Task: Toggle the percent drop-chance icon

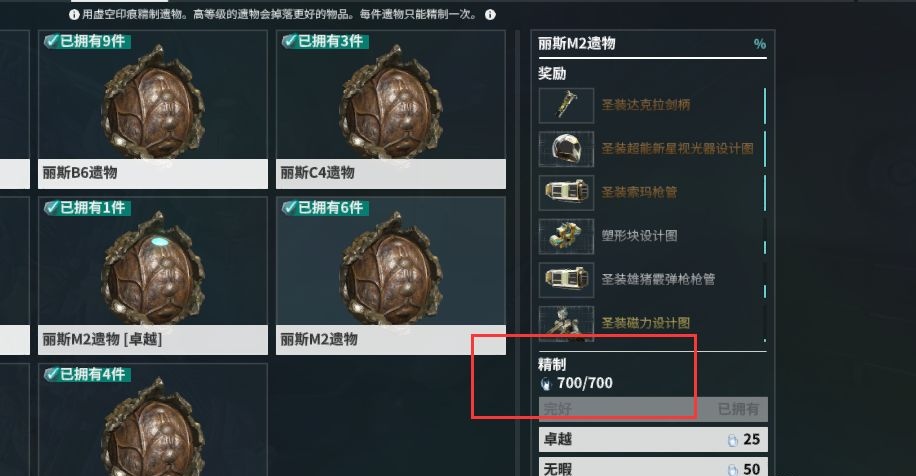Action: click(759, 44)
